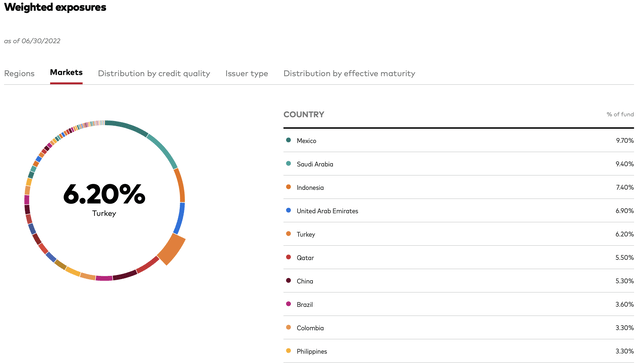Click the red Qatar donut segment

point(148,265)
